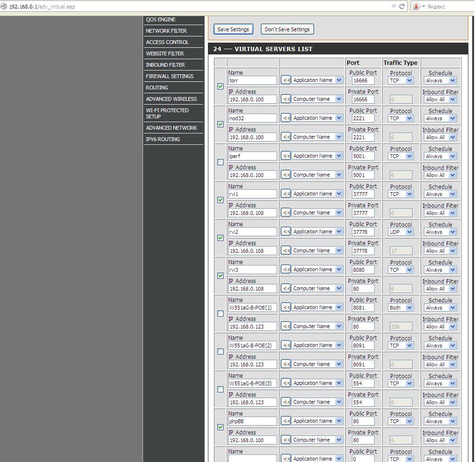Image resolution: width=476 pixels, height=462 pixels.
Task: Click the << Computer Name button for rvi2
Action: coord(286,250)
